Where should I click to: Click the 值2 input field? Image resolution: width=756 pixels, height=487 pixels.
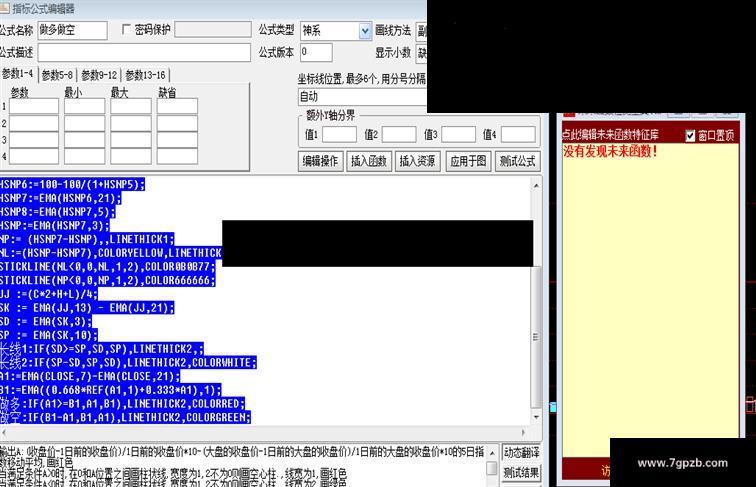pos(399,134)
